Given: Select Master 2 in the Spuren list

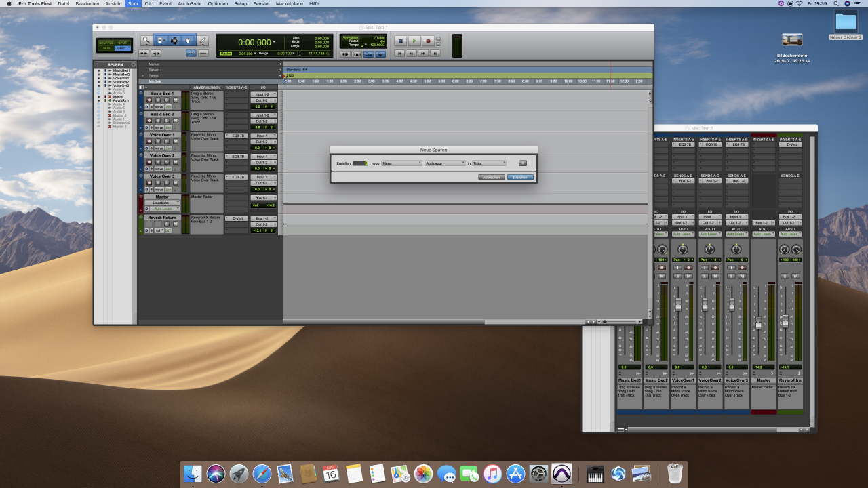Looking at the screenshot, I should tap(119, 115).
